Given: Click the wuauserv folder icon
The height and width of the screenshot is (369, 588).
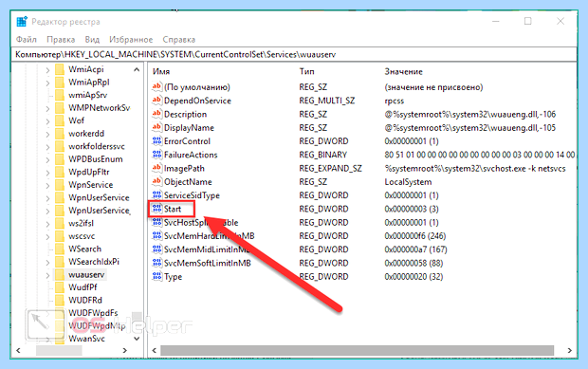Looking at the screenshot, I should click(x=60, y=275).
